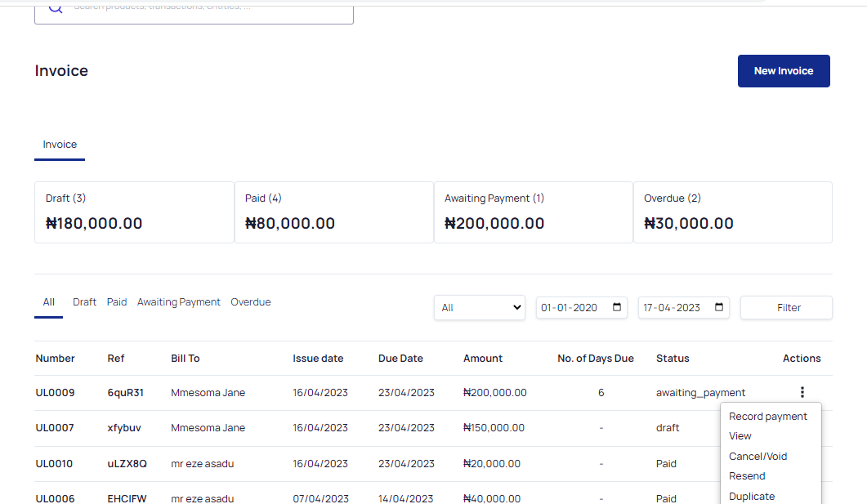The height and width of the screenshot is (504, 867).
Task: Choose Cancel/Void from the actions menu
Action: click(x=757, y=456)
